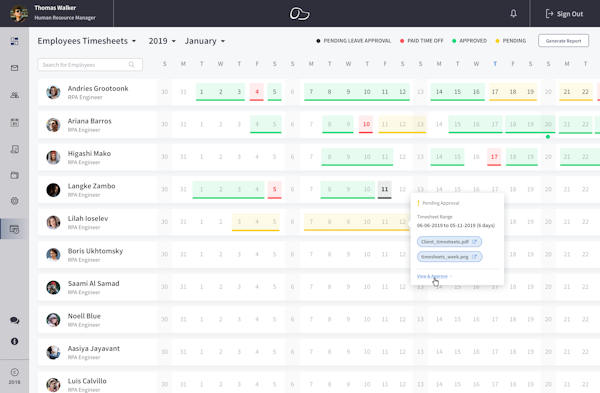Click Approved legend green dot

coord(454,41)
